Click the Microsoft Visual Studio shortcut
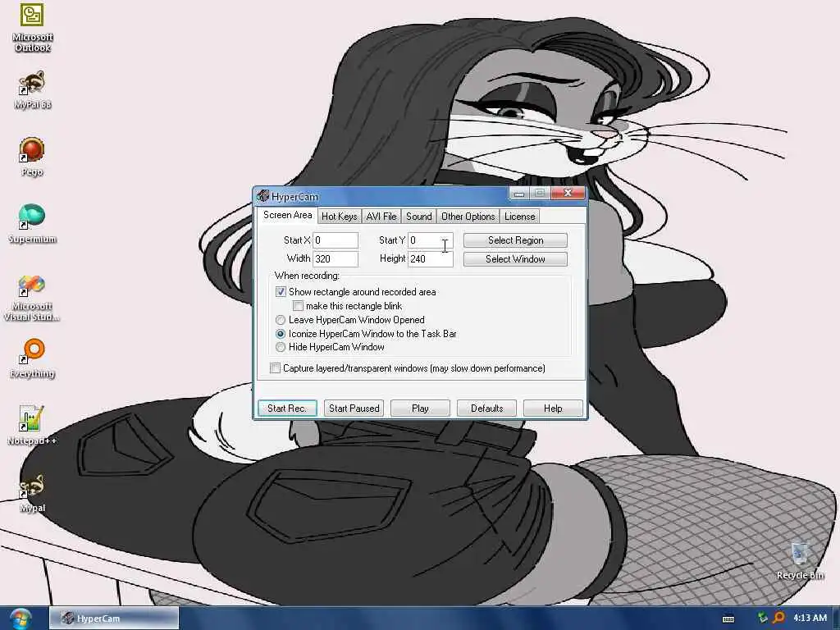 click(x=32, y=298)
